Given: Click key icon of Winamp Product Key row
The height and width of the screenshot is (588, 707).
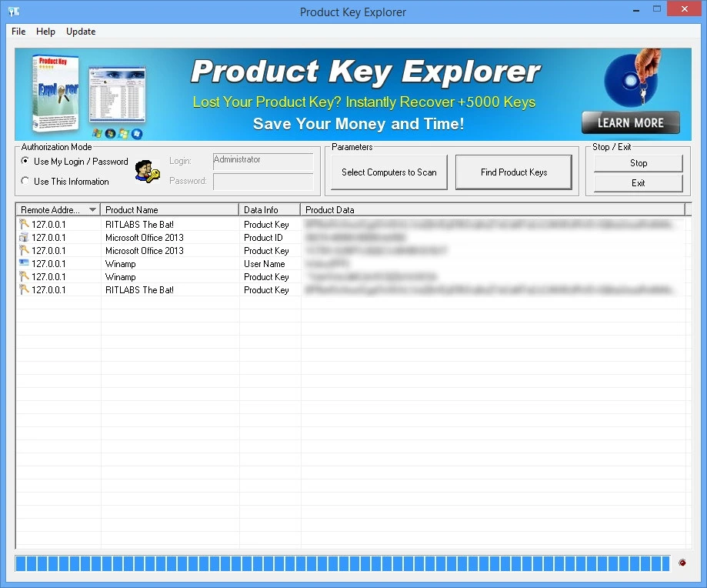Looking at the screenshot, I should [24, 276].
